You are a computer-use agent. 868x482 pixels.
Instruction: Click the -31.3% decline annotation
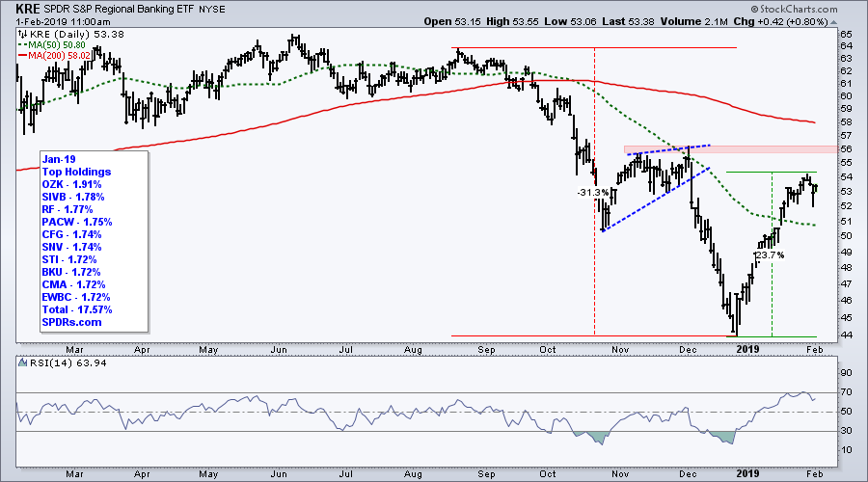coord(593,193)
